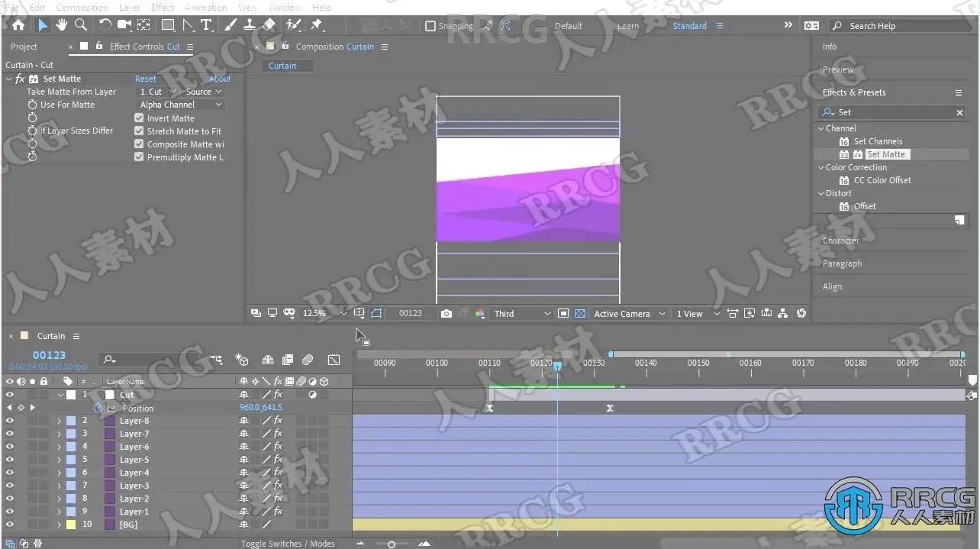Select the Hand tool
Image resolution: width=980 pixels, height=549 pixels.
coord(62,25)
